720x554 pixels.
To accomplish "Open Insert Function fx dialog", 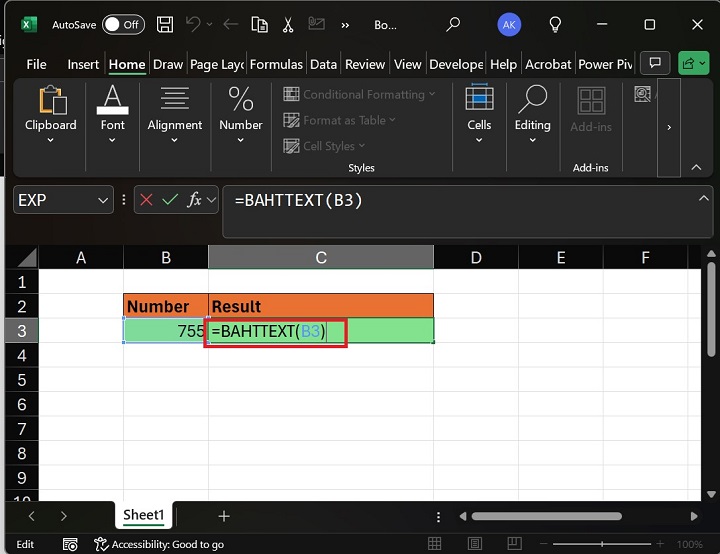I will point(194,200).
